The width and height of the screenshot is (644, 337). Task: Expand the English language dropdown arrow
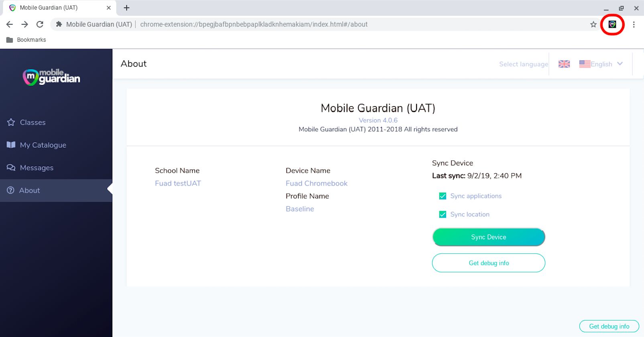[620, 64]
